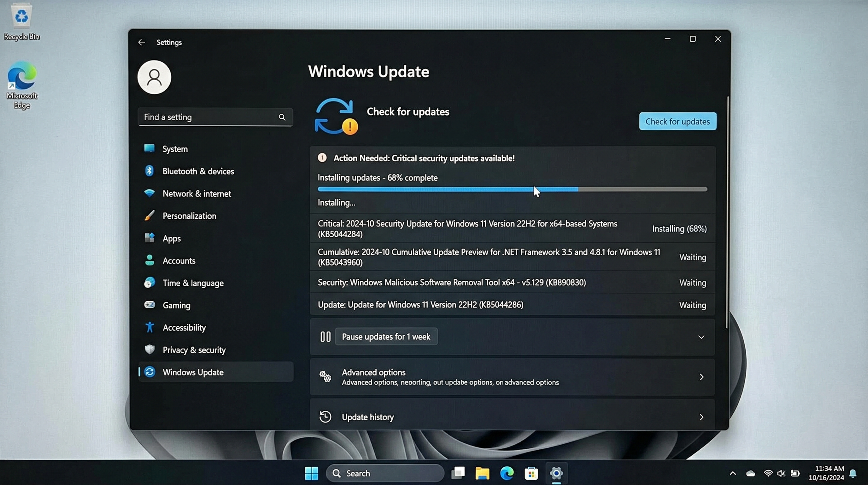Open Time & language settings

193,283
